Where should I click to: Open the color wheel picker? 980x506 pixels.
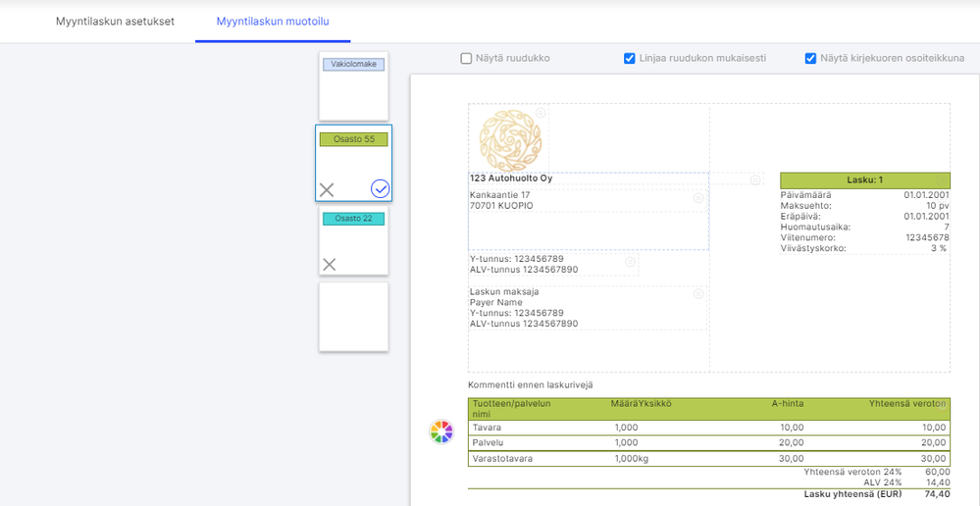tap(441, 431)
